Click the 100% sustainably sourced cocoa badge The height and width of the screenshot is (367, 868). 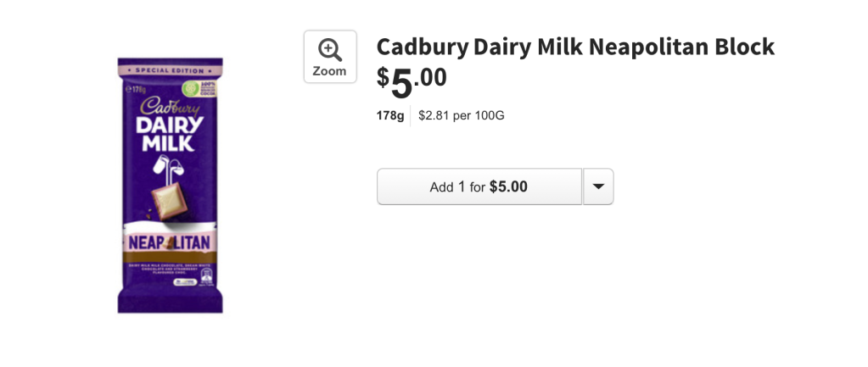pos(200,89)
